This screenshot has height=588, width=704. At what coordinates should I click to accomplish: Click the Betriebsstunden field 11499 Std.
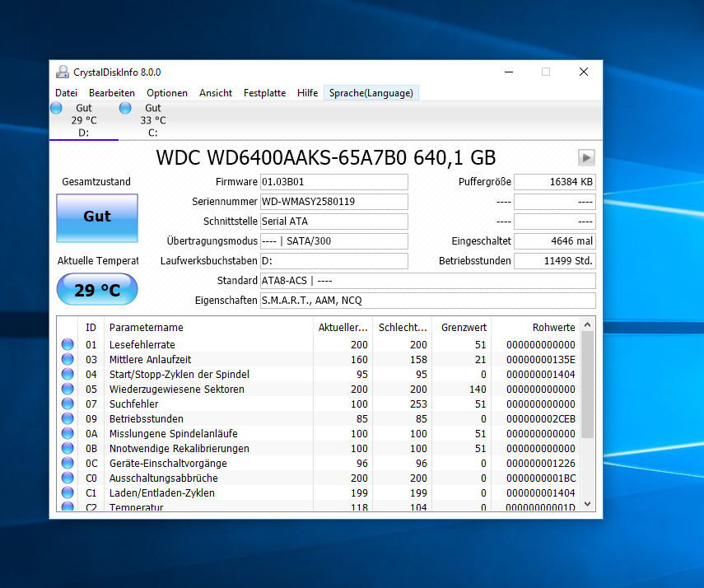pos(555,261)
